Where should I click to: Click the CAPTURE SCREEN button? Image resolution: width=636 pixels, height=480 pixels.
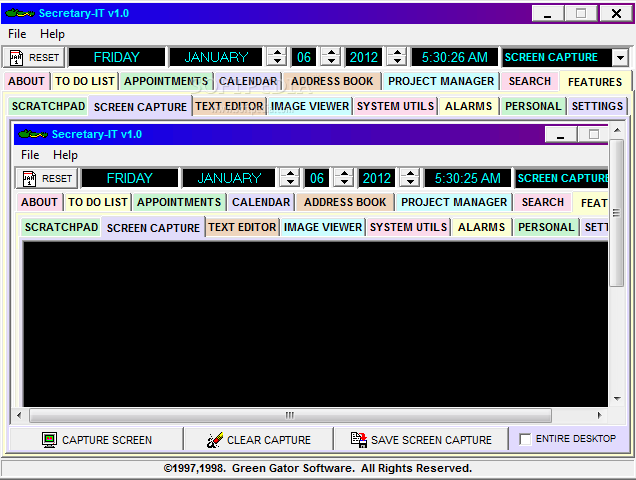pos(97,439)
